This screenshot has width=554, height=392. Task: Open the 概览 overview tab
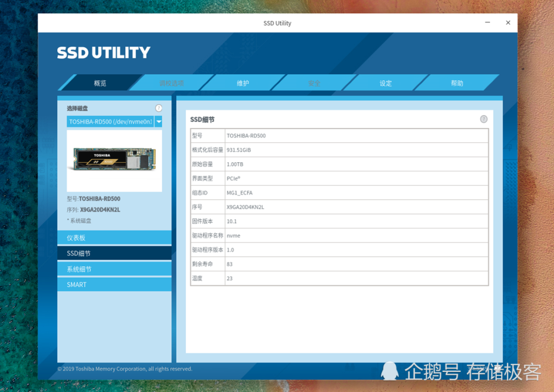click(x=100, y=83)
